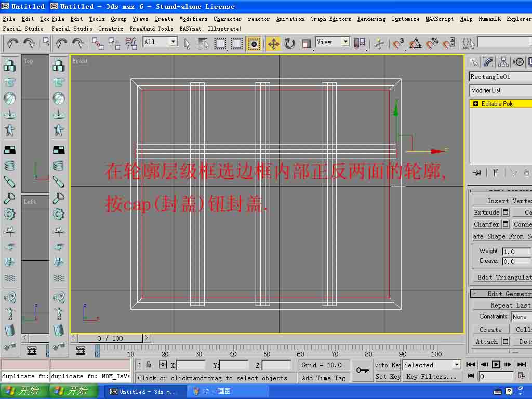Click the Insert Vertex button
The image size is (532, 399).
502,201
